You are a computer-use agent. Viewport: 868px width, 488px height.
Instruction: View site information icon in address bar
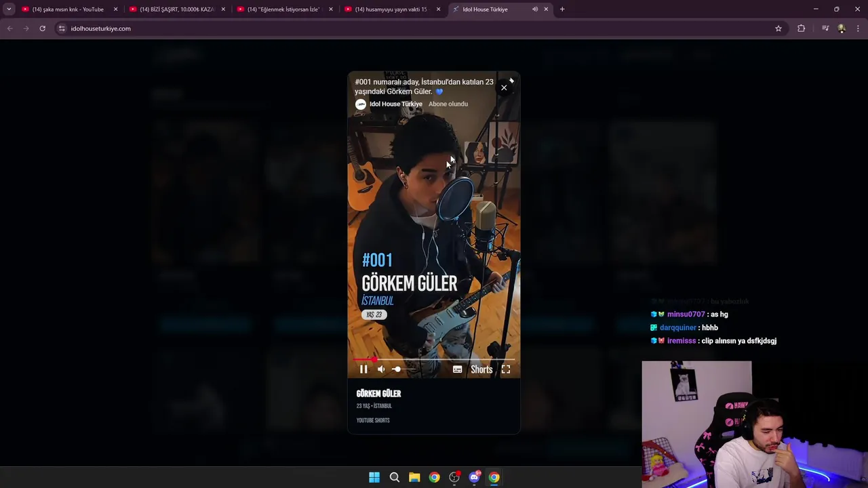(62, 28)
